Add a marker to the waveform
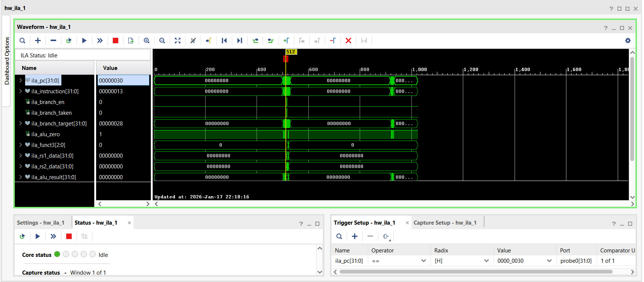 click(286, 41)
